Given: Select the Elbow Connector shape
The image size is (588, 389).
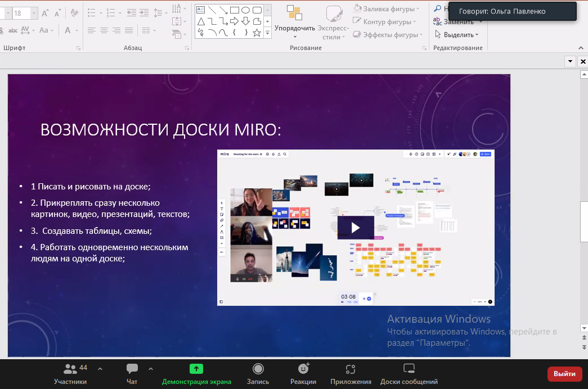Looking at the screenshot, I should [x=212, y=21].
